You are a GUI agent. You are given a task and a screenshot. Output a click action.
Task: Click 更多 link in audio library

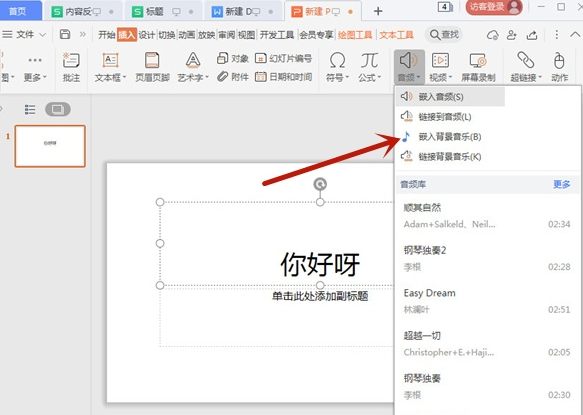click(561, 184)
